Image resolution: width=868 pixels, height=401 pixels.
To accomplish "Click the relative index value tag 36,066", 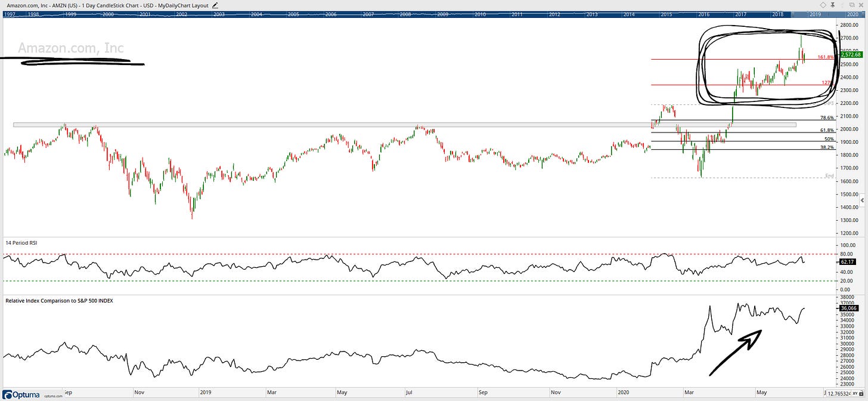I will point(848,309).
